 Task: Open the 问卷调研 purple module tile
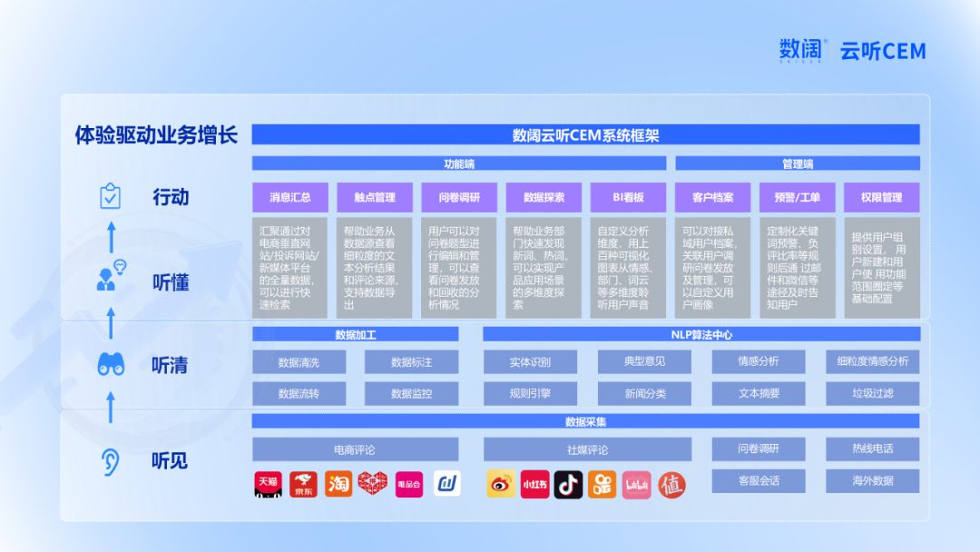tap(459, 198)
